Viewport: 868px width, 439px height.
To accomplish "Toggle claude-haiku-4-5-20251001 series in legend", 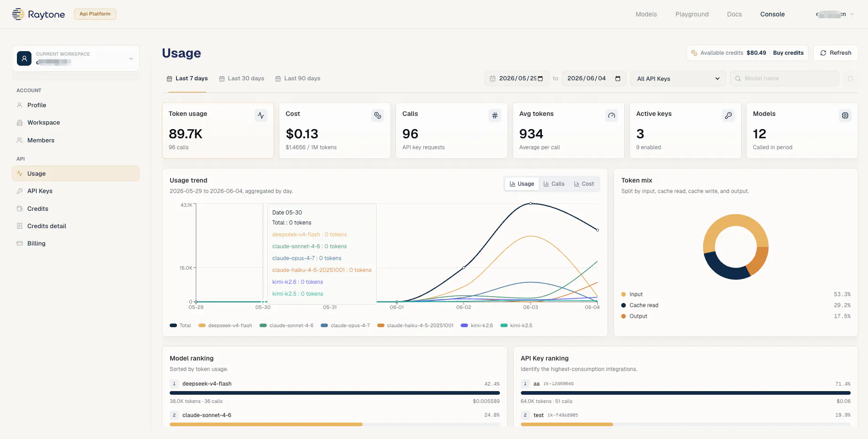I will 416,325.
